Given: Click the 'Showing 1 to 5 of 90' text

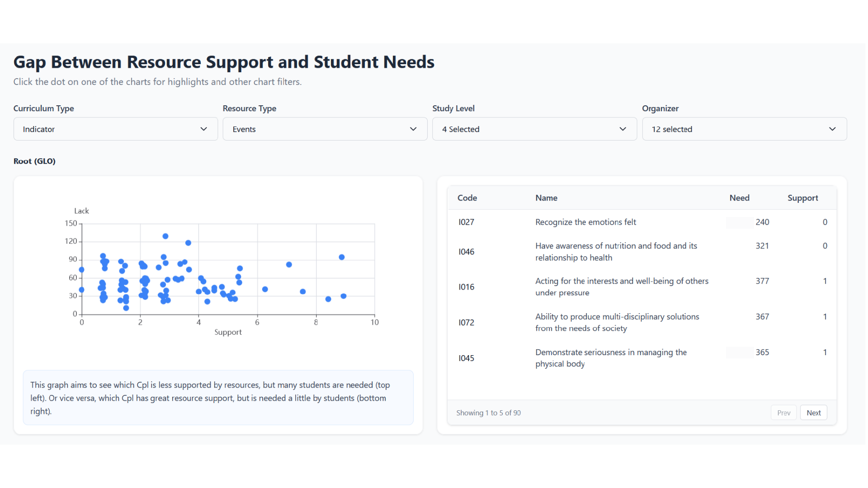Looking at the screenshot, I should 488,413.
